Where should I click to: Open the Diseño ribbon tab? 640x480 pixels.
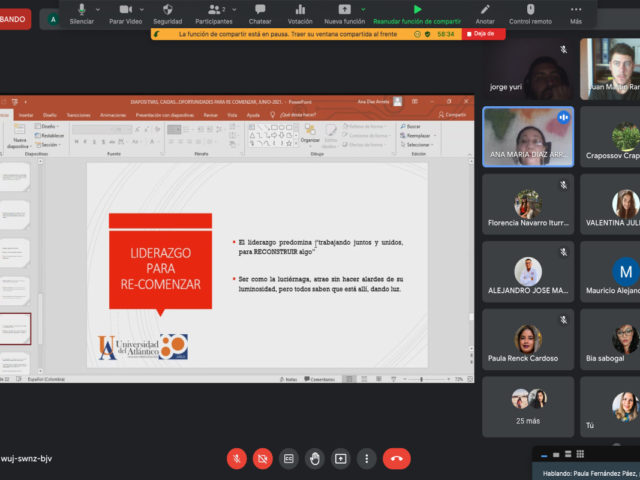(x=50, y=115)
